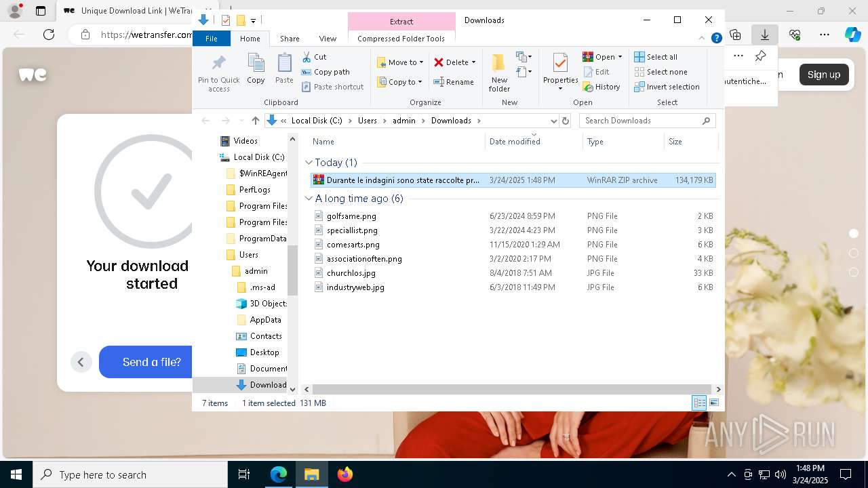The width and height of the screenshot is (868, 488).
Task: Collapse the ribbon with chevron arrow
Action: pos(702,39)
